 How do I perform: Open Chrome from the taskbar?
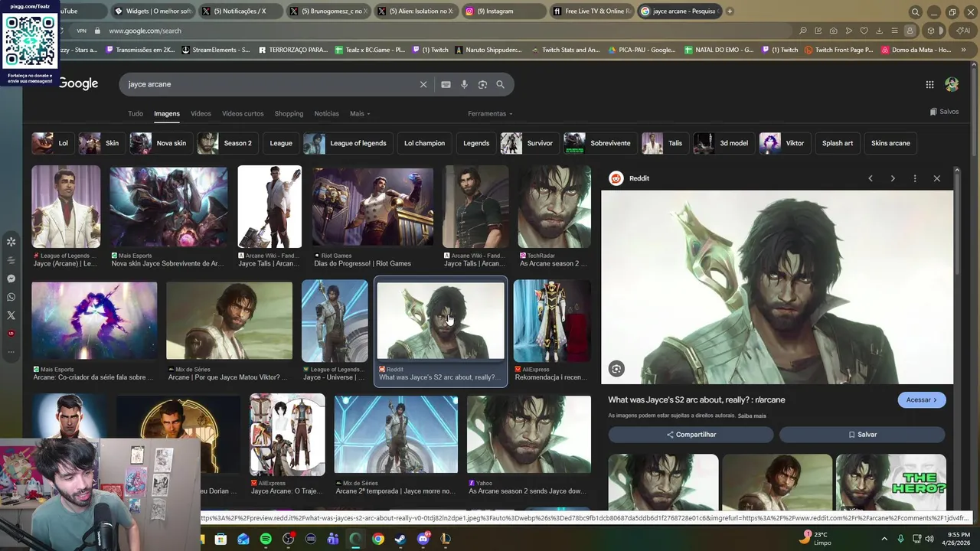(x=378, y=539)
